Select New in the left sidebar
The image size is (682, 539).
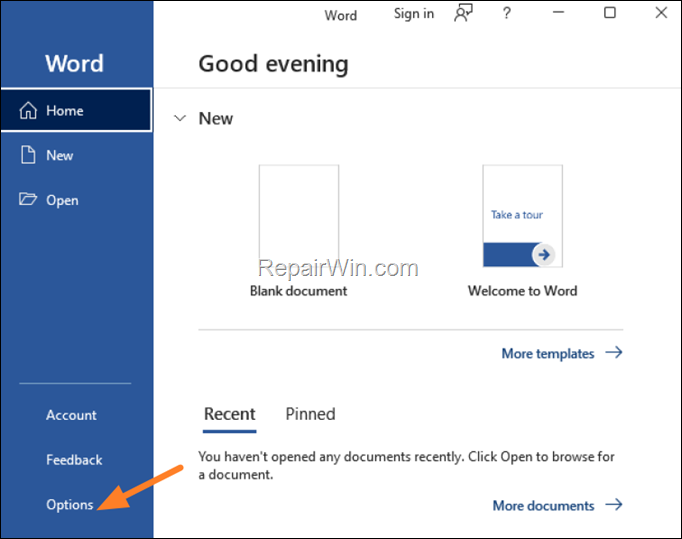[x=77, y=155]
